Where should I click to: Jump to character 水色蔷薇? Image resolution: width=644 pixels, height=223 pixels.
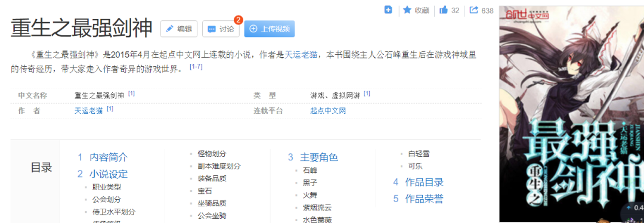(x=317, y=219)
